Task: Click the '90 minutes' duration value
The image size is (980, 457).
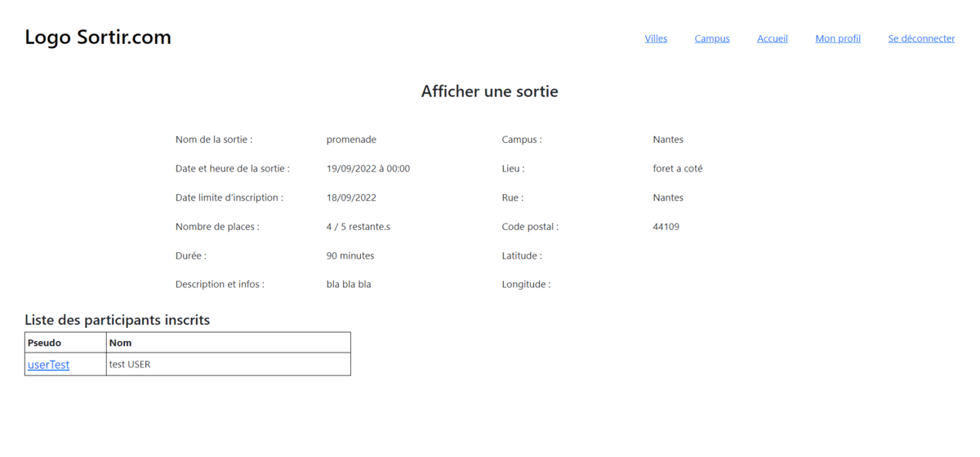Action: point(350,255)
